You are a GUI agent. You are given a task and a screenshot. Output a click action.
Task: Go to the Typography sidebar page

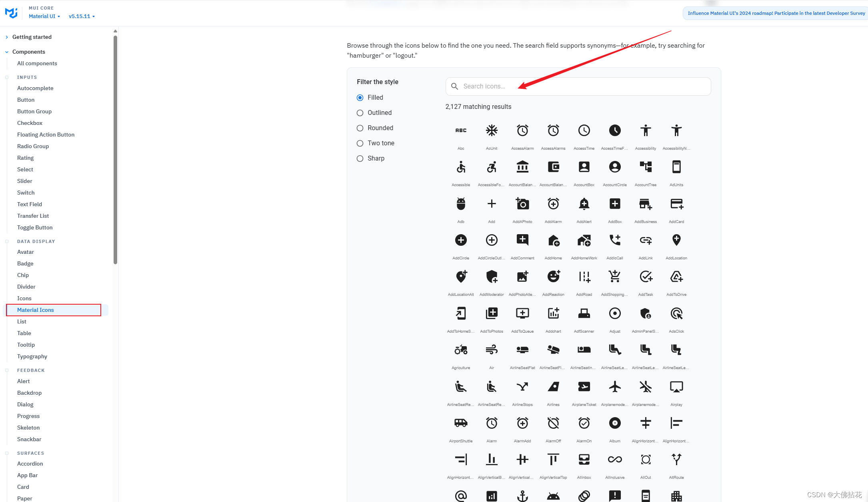pos(32,356)
